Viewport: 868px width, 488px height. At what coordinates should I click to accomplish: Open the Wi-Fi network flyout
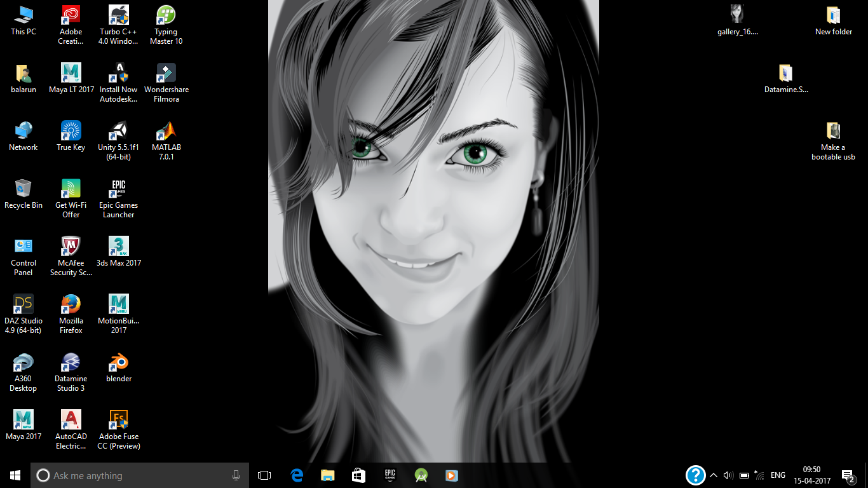click(x=759, y=475)
